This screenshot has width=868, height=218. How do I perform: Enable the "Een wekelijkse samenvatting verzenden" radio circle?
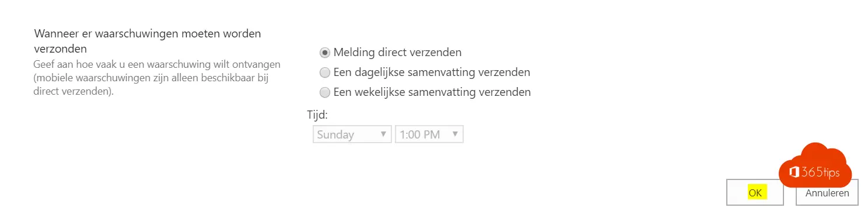[x=325, y=92]
